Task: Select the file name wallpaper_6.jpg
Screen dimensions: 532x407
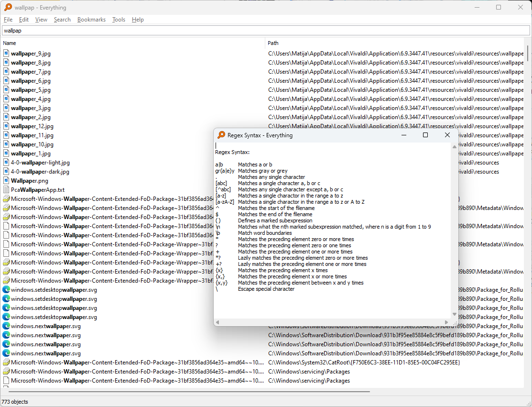Action: point(31,81)
